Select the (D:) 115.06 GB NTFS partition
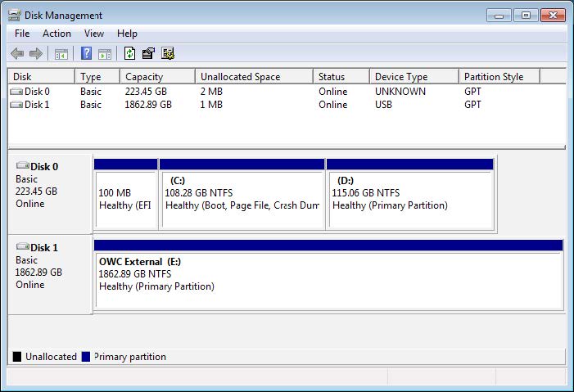 click(410, 194)
